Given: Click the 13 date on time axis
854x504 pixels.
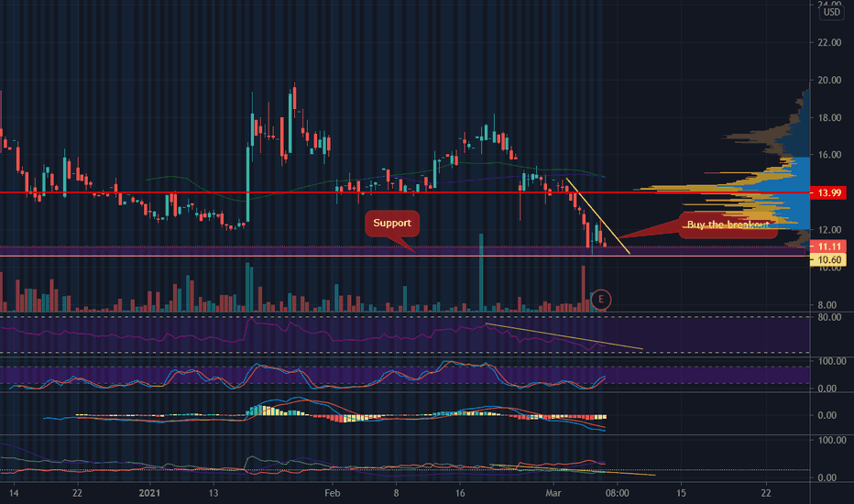Looking at the screenshot, I should 213,493.
